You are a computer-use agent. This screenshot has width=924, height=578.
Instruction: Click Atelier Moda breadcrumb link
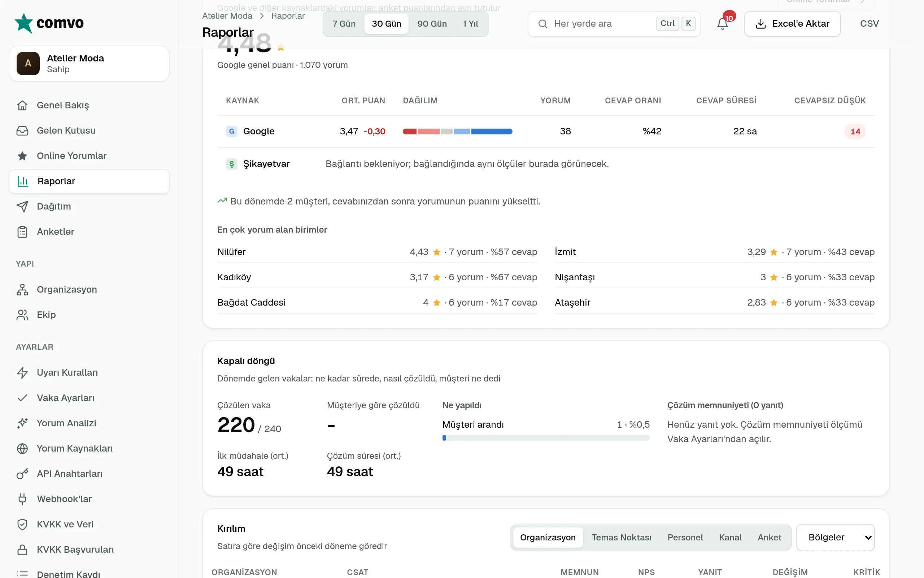227,16
